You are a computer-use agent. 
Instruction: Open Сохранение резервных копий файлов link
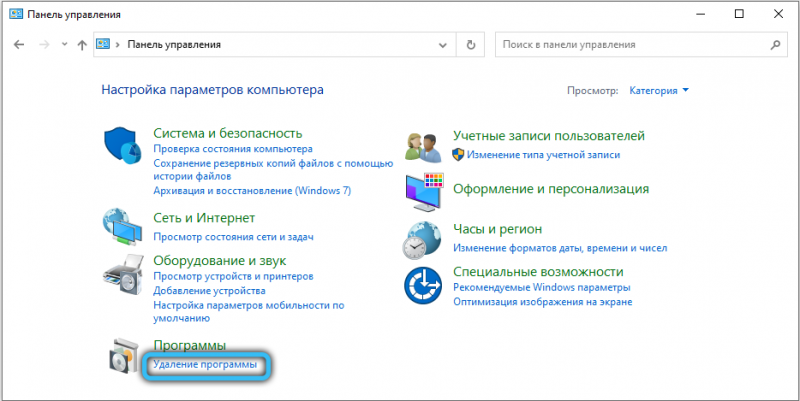(273, 170)
